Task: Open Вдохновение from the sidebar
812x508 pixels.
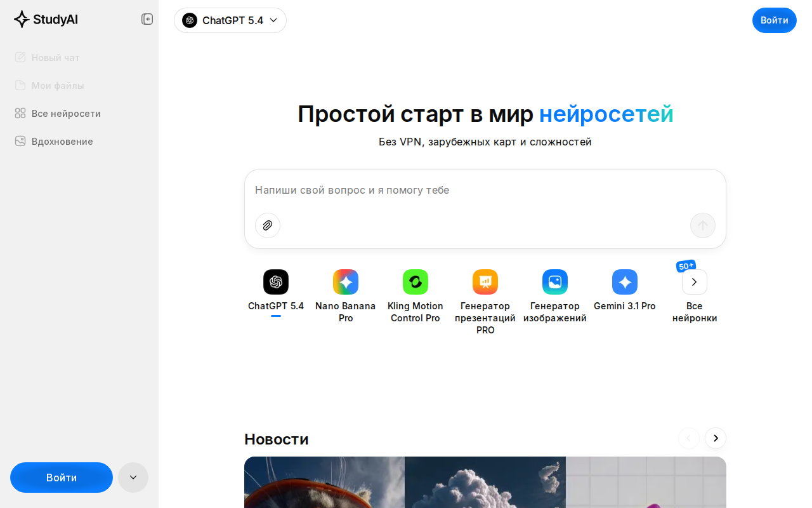Action: [x=62, y=141]
